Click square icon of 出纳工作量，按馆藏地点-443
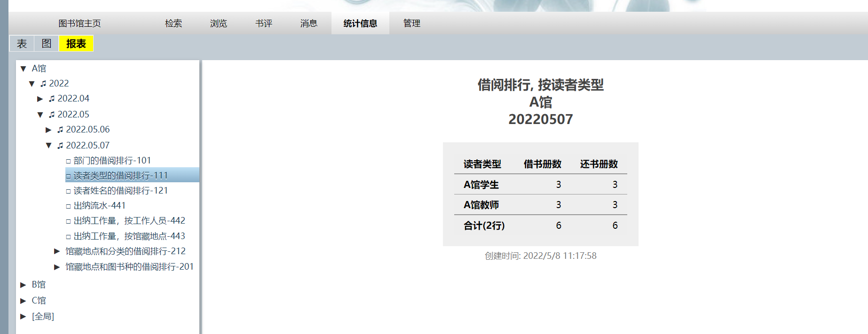868x334 pixels. [x=68, y=237]
